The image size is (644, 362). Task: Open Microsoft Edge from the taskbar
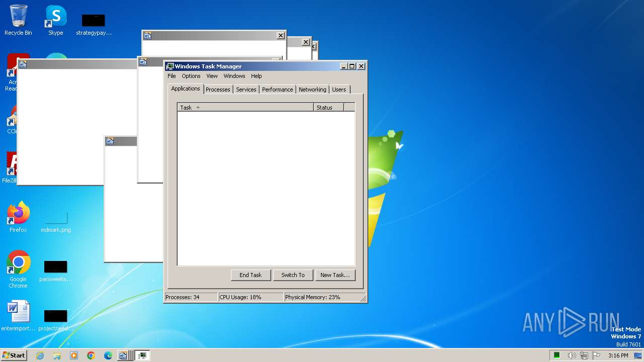pos(108,355)
